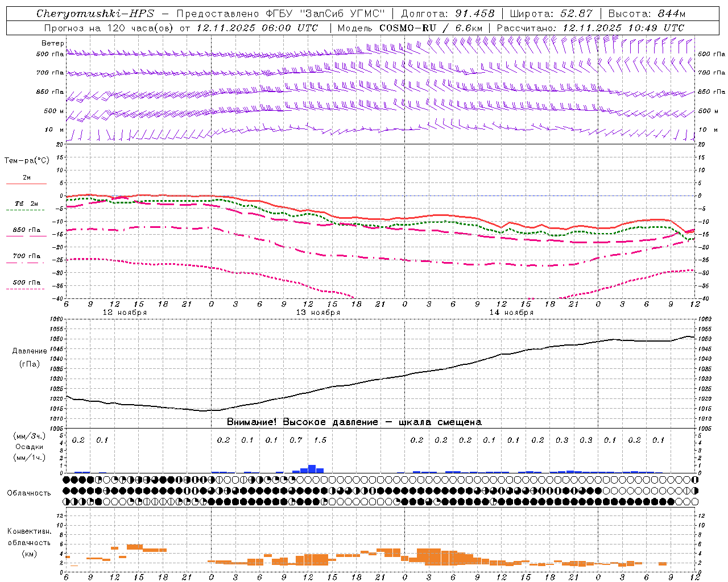Click the tallest blue precipitation bar
The width and height of the screenshot is (728, 582).
coord(312,469)
